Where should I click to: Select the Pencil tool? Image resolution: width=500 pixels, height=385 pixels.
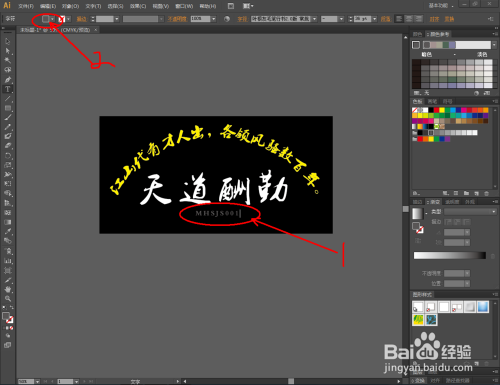pos(8,127)
